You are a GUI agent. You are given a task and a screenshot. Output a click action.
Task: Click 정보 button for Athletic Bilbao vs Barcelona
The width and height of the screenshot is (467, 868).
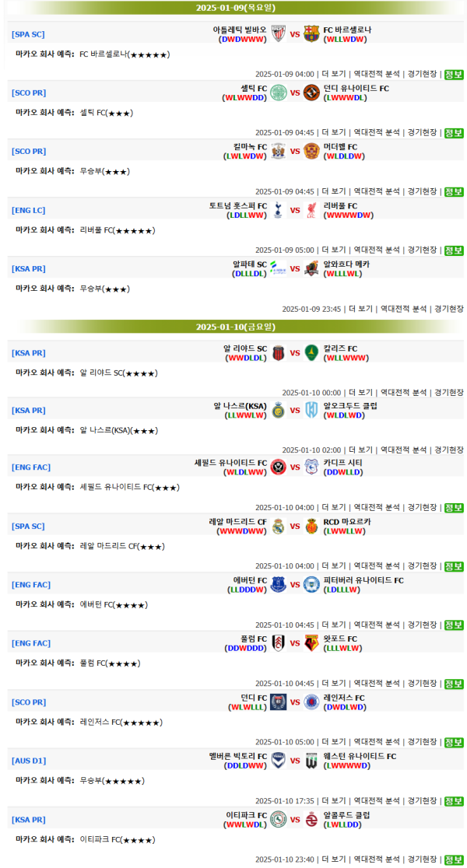tap(453, 75)
